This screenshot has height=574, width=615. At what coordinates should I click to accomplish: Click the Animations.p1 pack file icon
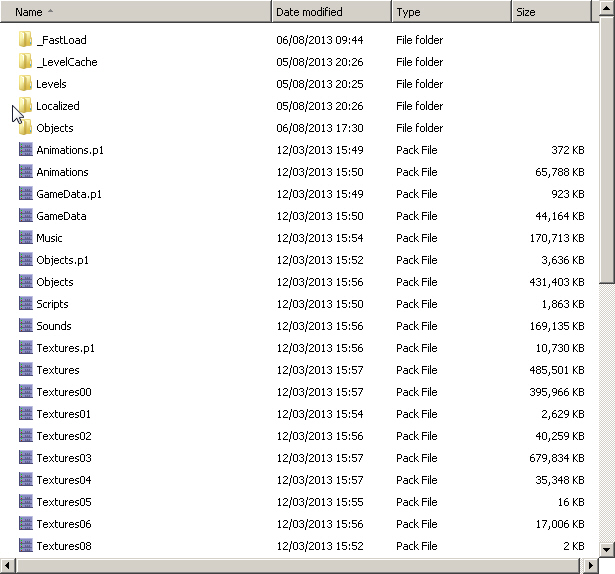click(25, 149)
